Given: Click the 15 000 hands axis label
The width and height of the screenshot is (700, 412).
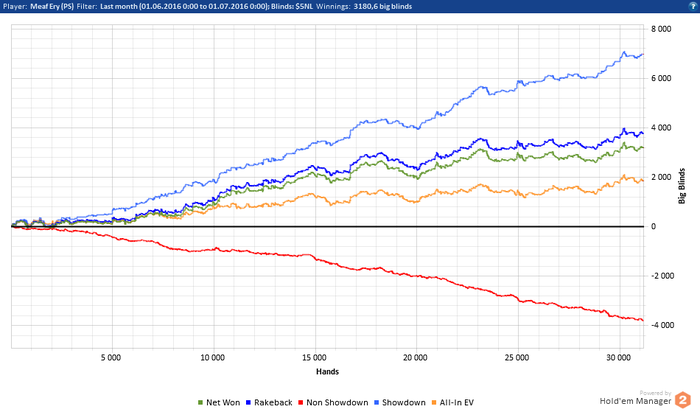Looking at the screenshot, I should pyautogui.click(x=314, y=358).
